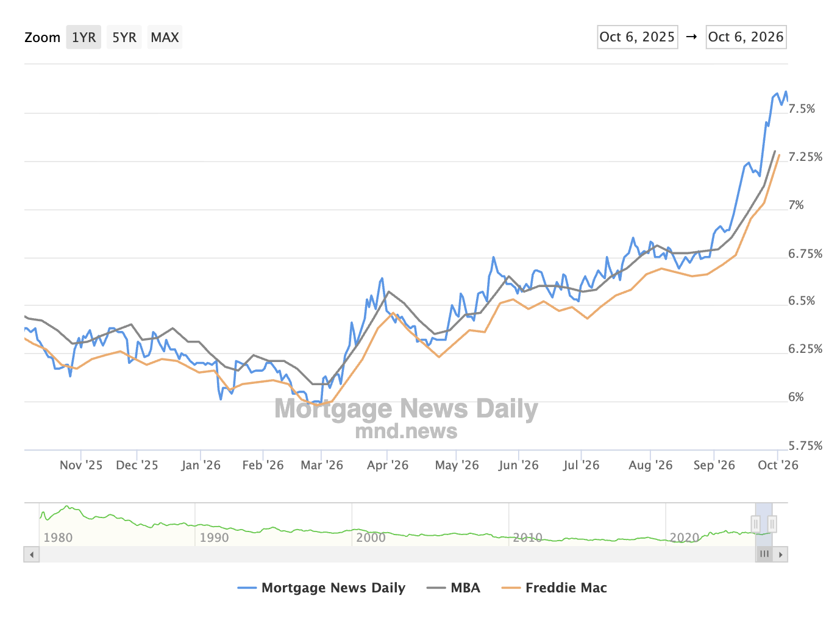
Task: Click the Jul '26 x-axis label
Action: coord(582,465)
